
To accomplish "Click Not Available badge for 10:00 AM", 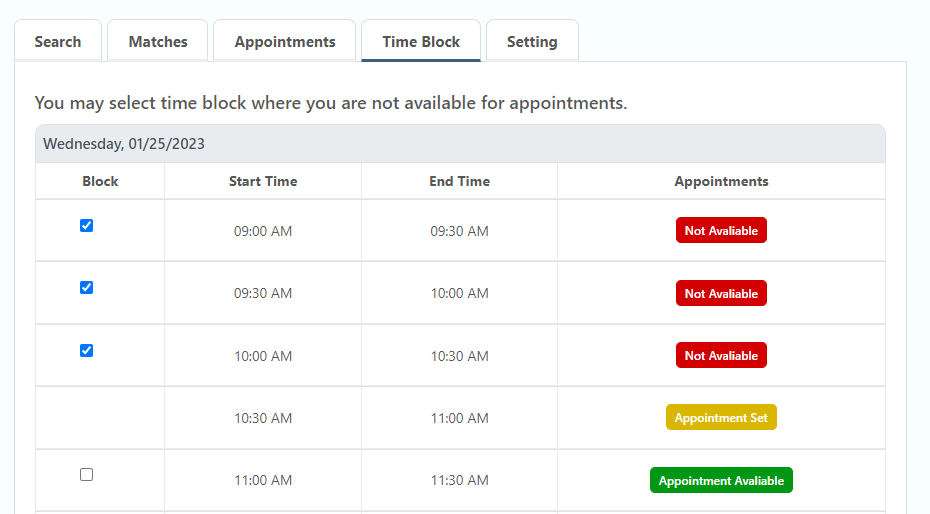I will click(721, 356).
